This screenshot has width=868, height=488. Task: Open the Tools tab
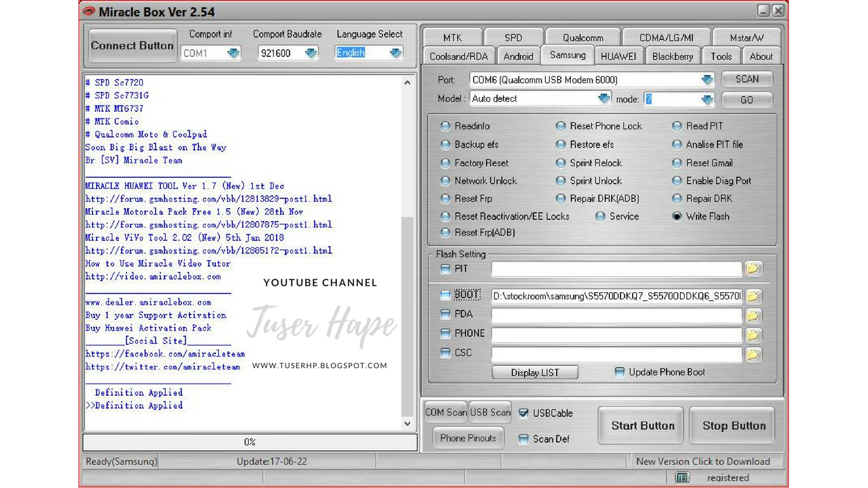point(722,56)
